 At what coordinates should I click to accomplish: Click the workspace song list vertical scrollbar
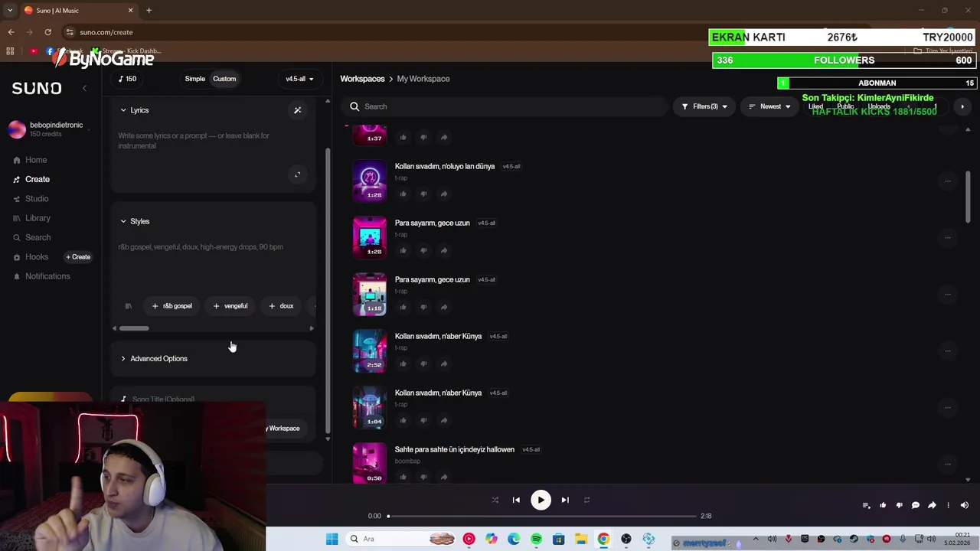tap(968, 197)
